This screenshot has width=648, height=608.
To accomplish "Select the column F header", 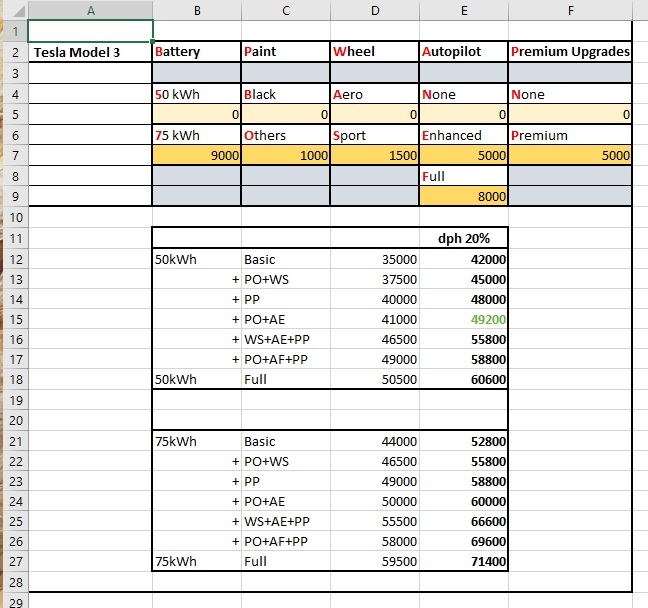I will (x=569, y=10).
